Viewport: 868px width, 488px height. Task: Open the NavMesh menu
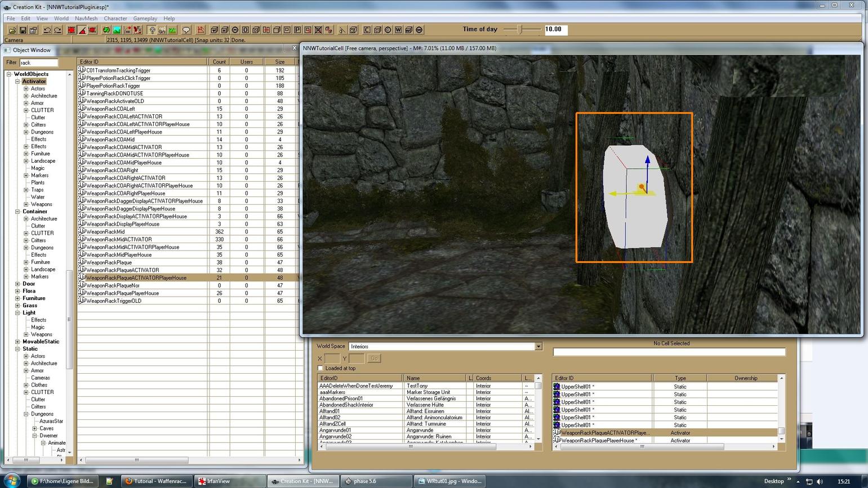tap(86, 19)
